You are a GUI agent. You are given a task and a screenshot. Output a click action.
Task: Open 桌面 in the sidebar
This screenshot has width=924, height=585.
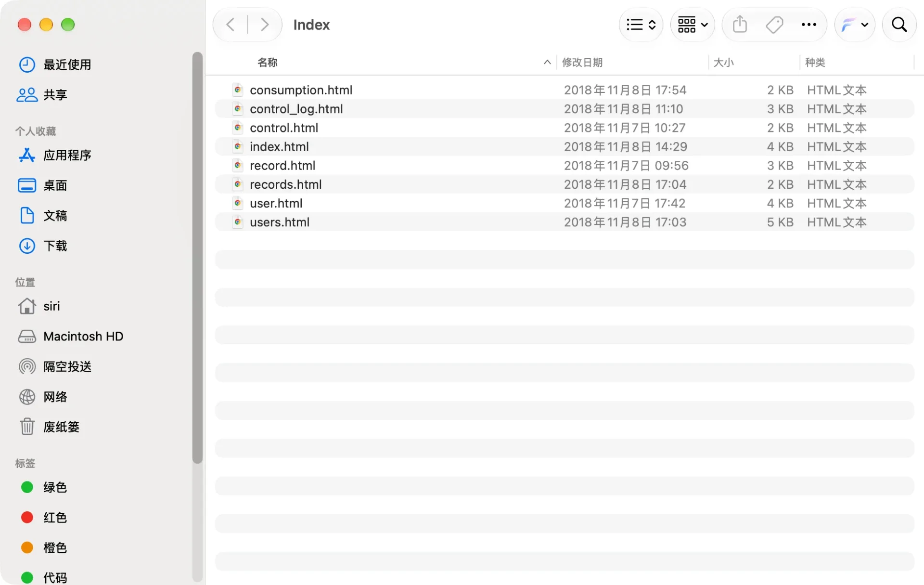tap(55, 185)
